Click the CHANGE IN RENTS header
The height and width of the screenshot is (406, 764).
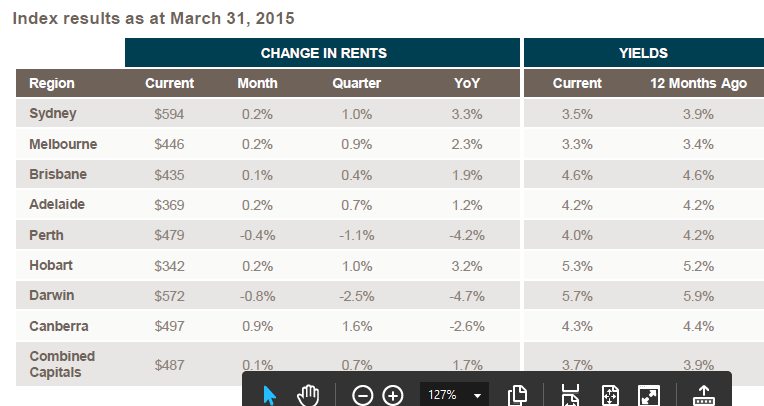(323, 53)
